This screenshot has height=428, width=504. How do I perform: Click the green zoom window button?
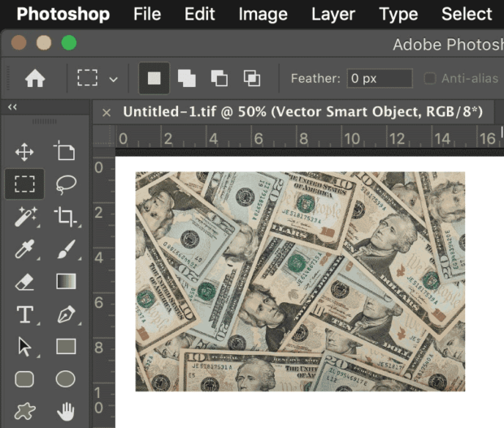click(69, 43)
